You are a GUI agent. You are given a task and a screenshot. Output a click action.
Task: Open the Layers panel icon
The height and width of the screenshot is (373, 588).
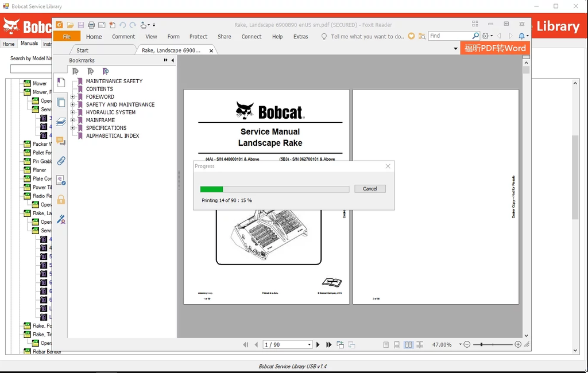pyautogui.click(x=61, y=122)
